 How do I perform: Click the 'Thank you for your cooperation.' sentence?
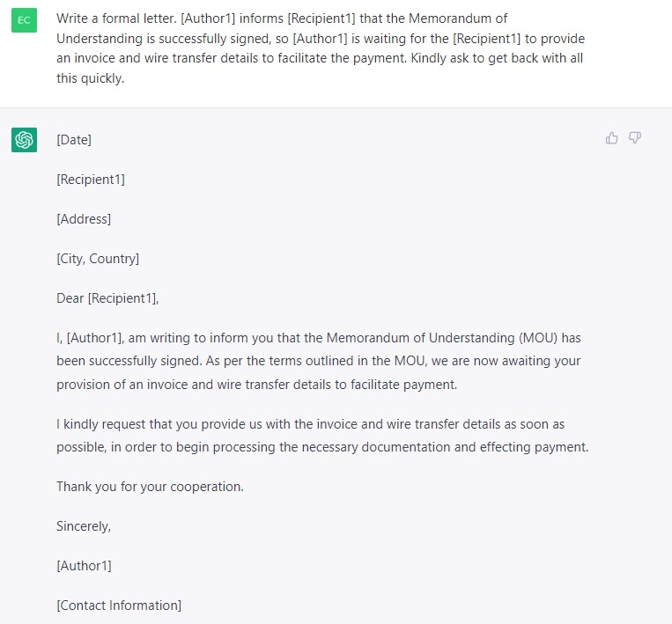pos(150,487)
